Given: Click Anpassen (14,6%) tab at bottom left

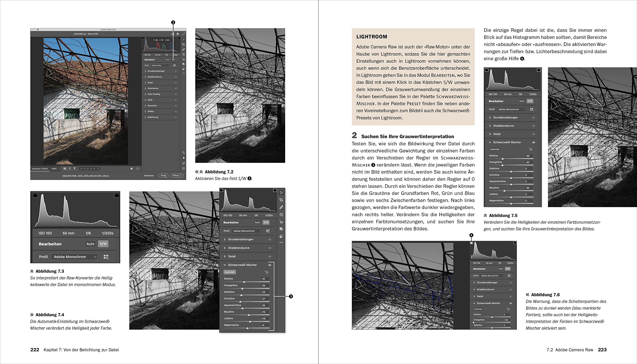Looking at the screenshot, I should click(x=40, y=169).
